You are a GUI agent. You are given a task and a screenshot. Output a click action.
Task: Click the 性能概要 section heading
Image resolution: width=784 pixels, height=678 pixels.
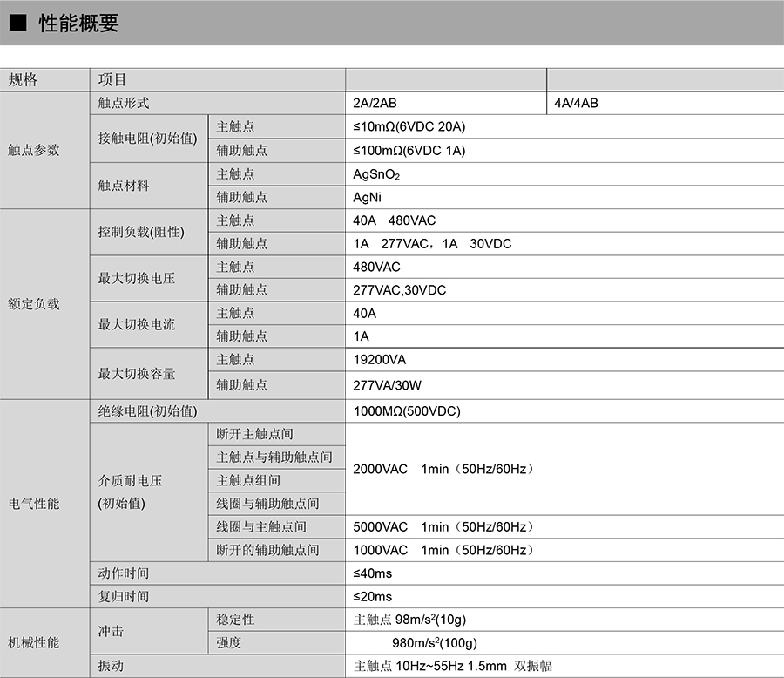[x=78, y=24]
